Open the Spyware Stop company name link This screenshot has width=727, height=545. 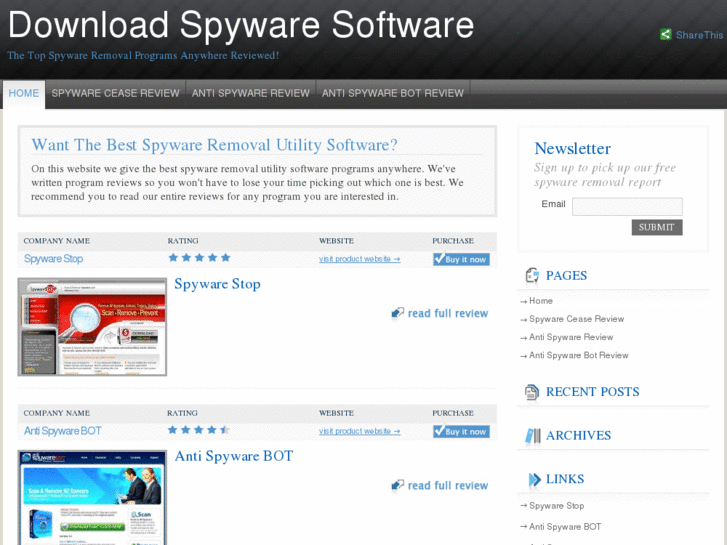(53, 259)
